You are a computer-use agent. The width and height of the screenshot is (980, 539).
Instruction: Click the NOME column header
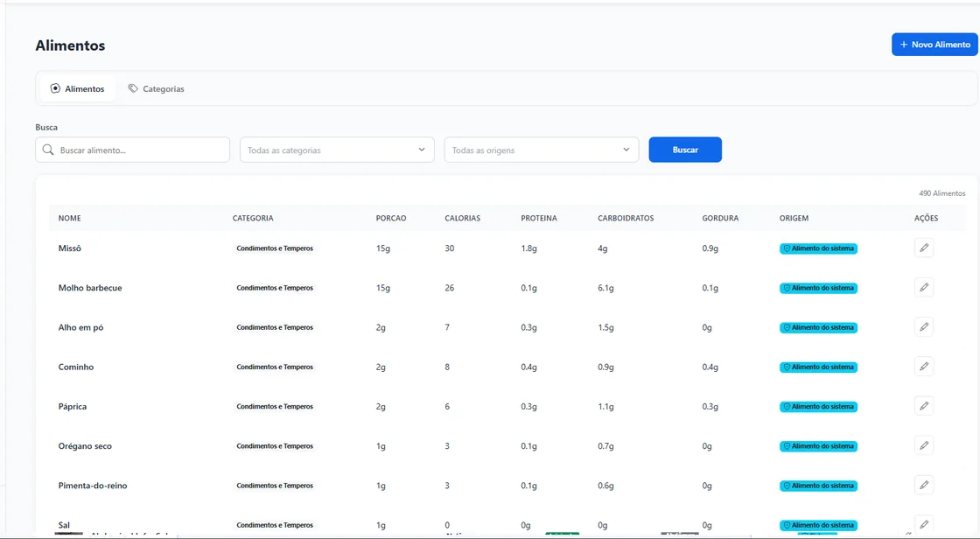(69, 218)
